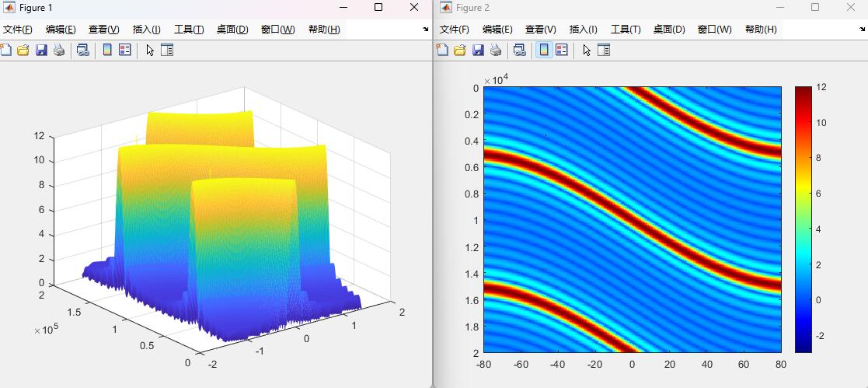Click New Figure icon in Figure 1 toolbar
Viewport: 868px width, 388px height.
[x=5, y=51]
